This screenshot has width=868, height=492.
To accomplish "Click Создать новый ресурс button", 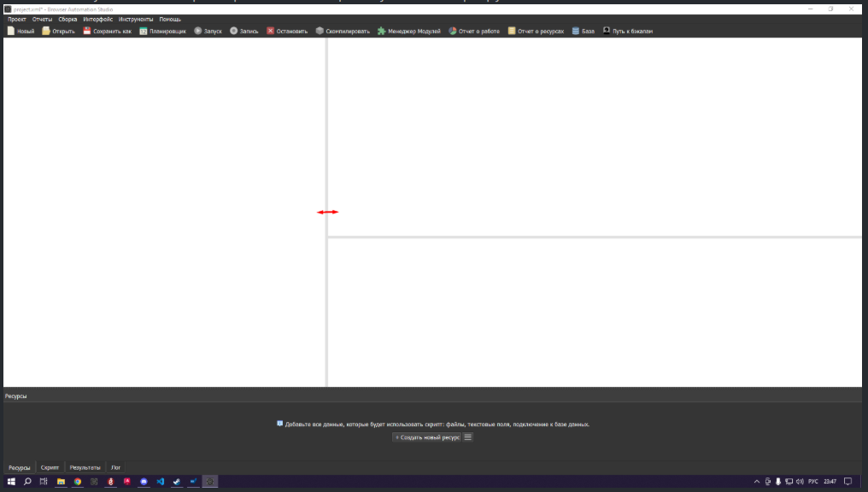I will coord(427,437).
